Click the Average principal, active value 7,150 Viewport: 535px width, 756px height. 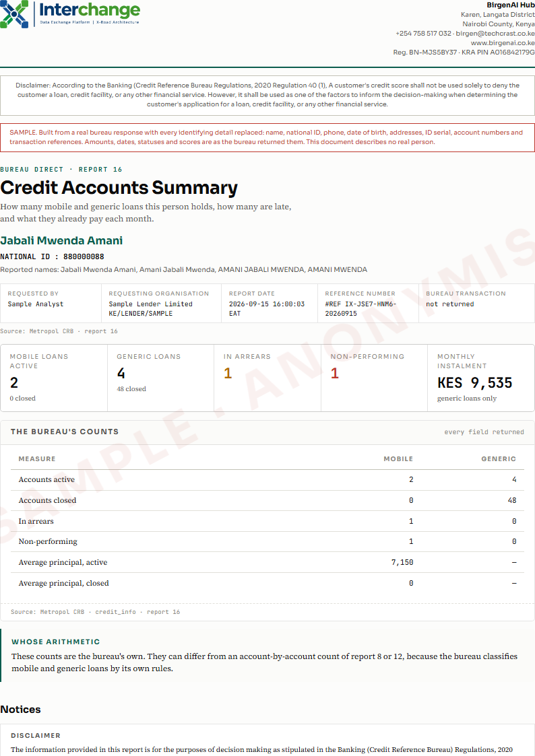click(x=402, y=562)
